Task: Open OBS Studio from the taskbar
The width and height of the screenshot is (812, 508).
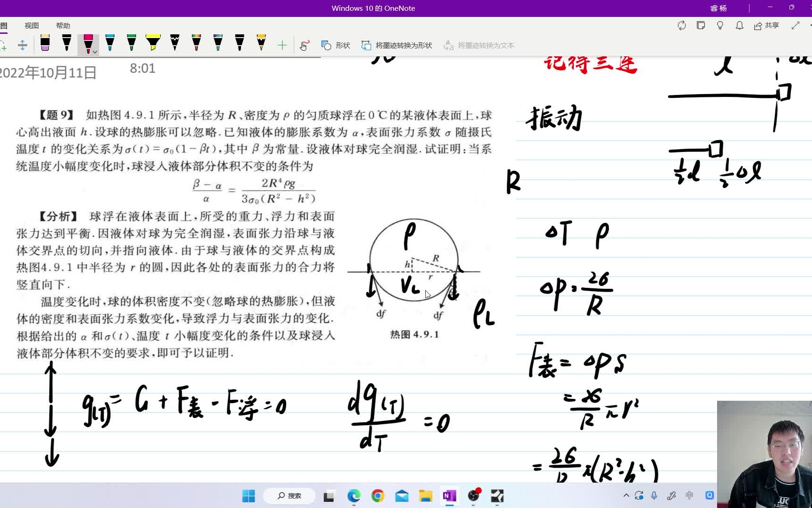Action: (x=474, y=495)
